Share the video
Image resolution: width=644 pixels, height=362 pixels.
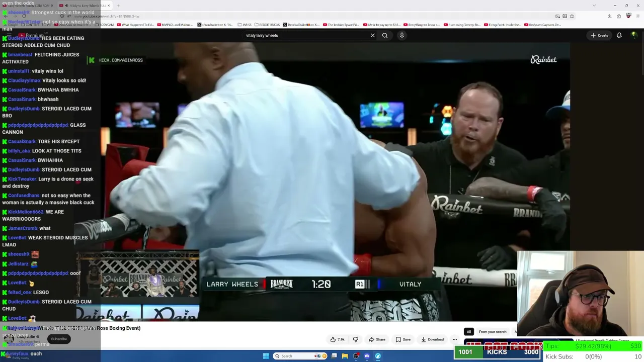(x=377, y=339)
